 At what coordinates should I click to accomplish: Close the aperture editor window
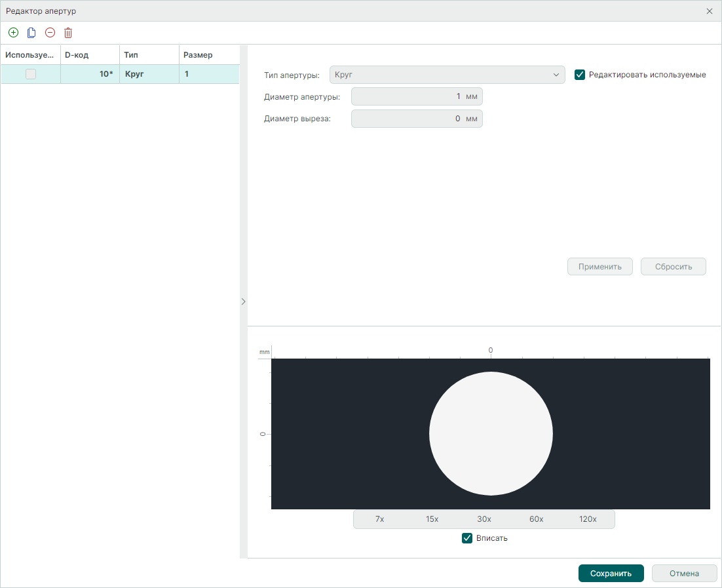point(710,11)
